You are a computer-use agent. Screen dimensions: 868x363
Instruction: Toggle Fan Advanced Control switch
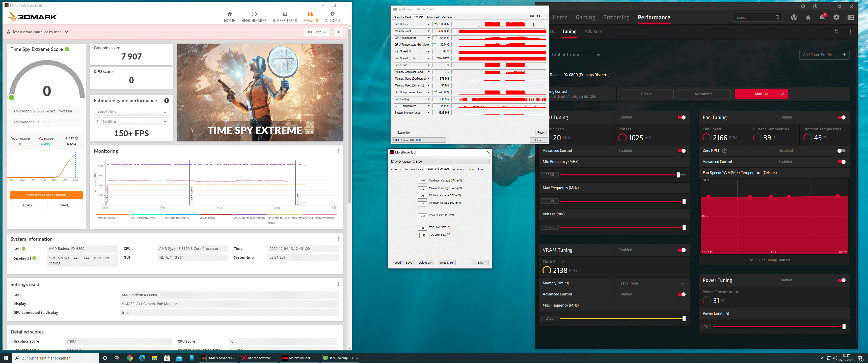tap(842, 162)
